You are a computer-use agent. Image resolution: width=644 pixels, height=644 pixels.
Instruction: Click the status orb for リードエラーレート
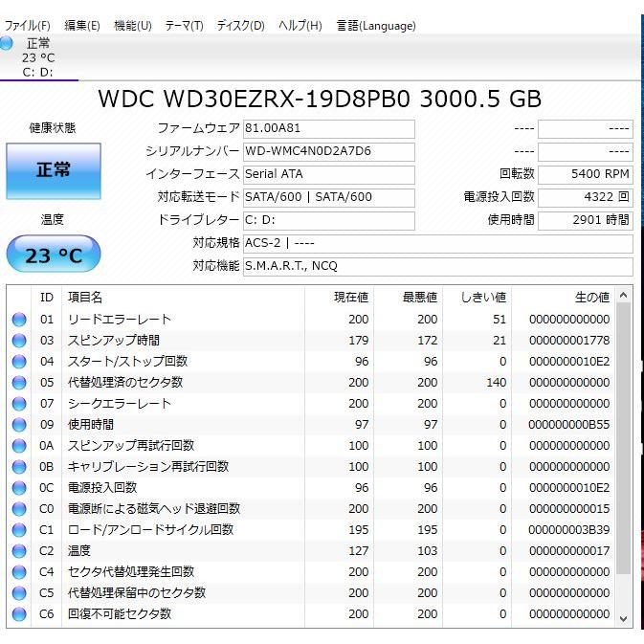click(19, 320)
